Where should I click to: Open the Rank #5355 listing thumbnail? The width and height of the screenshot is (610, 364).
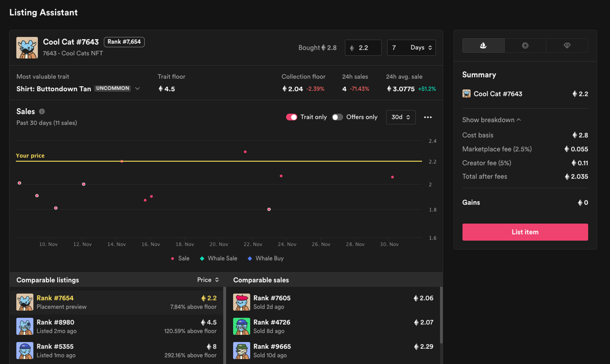pyautogui.click(x=25, y=351)
